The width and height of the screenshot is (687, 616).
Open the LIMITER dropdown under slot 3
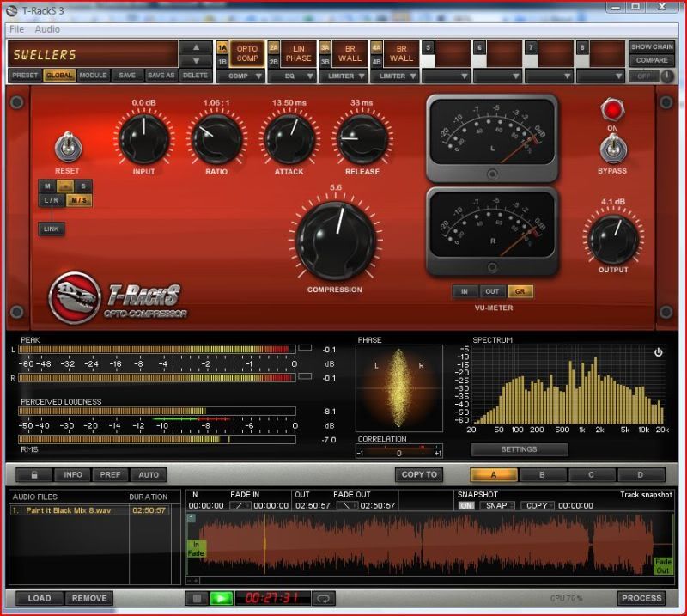pyautogui.click(x=345, y=76)
